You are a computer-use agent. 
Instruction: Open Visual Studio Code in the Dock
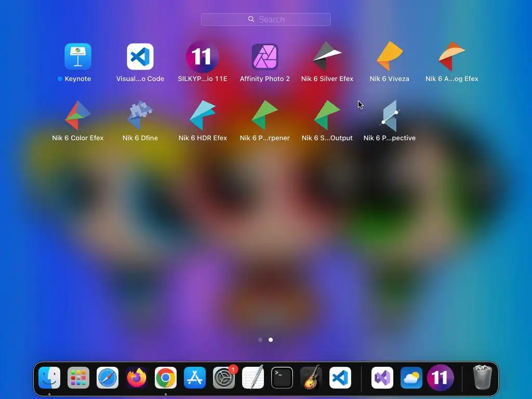tap(340, 378)
